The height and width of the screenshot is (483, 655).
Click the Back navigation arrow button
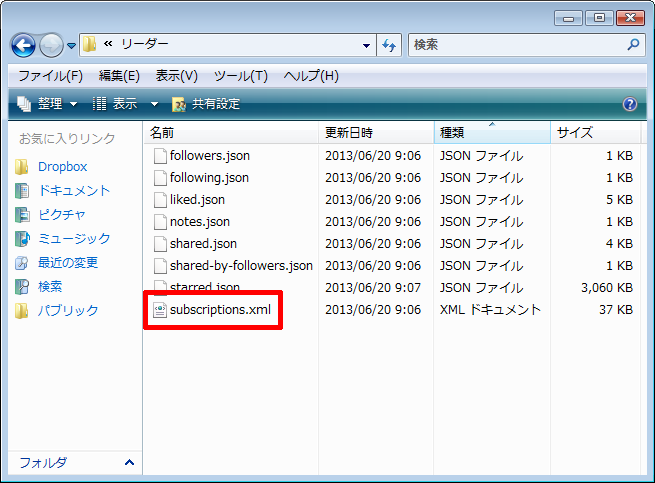pos(23,45)
